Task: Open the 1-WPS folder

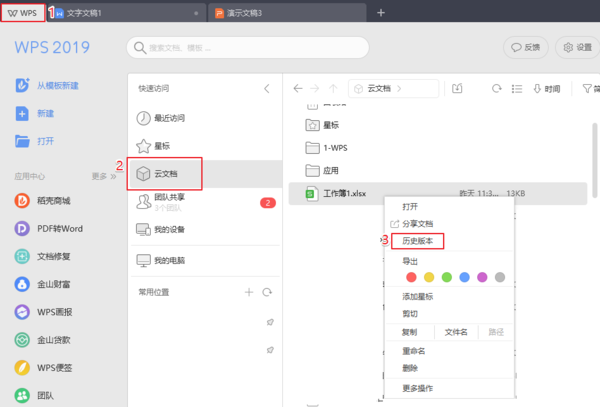Action: coord(335,148)
